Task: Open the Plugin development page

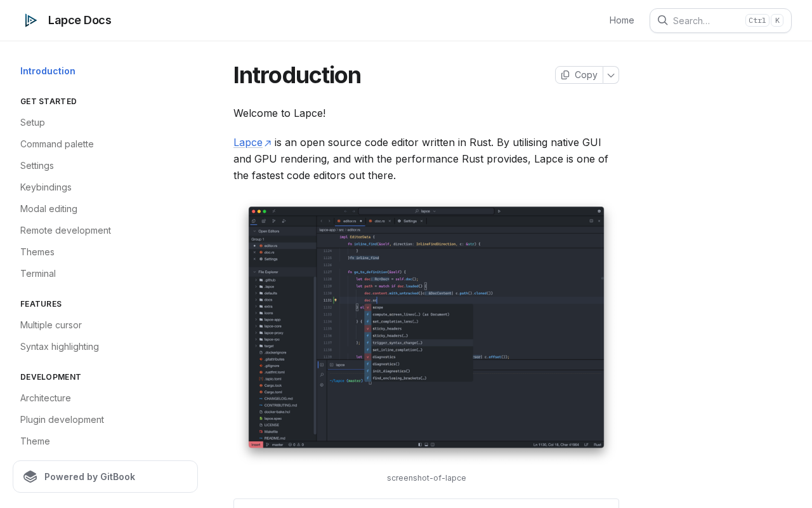Action: point(62,420)
